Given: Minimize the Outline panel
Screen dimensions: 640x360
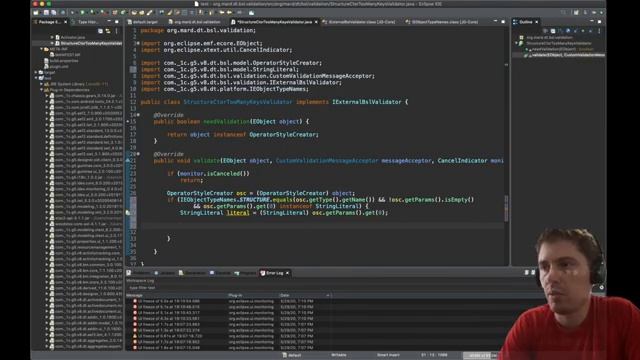Looking at the screenshot, I should tap(591, 22).
